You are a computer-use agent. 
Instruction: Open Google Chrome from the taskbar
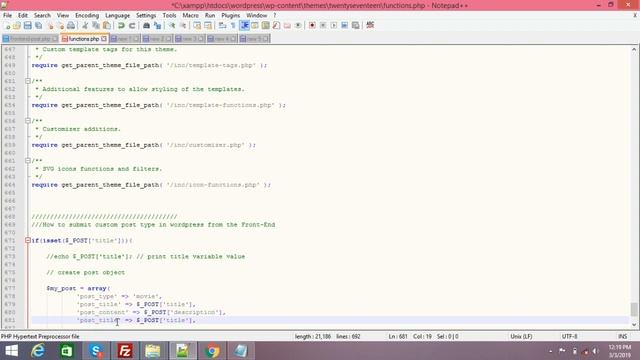(x=212, y=351)
